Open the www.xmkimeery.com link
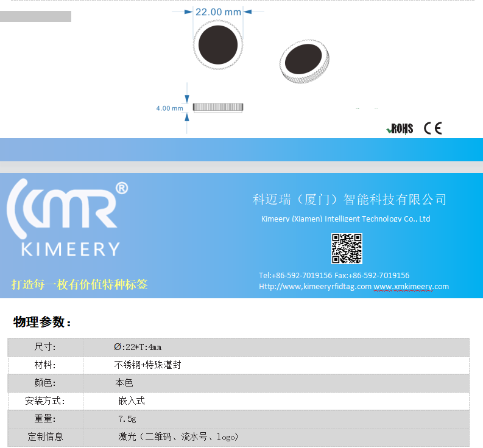 pyautogui.click(x=411, y=287)
